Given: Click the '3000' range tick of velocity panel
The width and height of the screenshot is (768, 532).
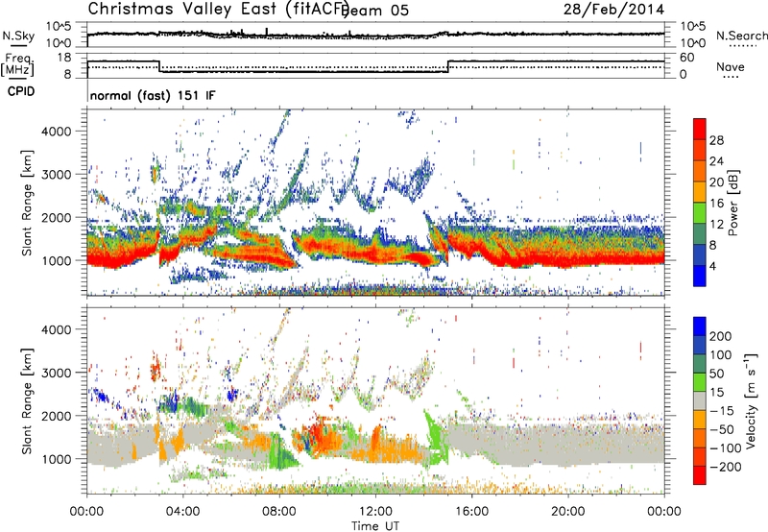Looking at the screenshot, I should click(57, 373).
